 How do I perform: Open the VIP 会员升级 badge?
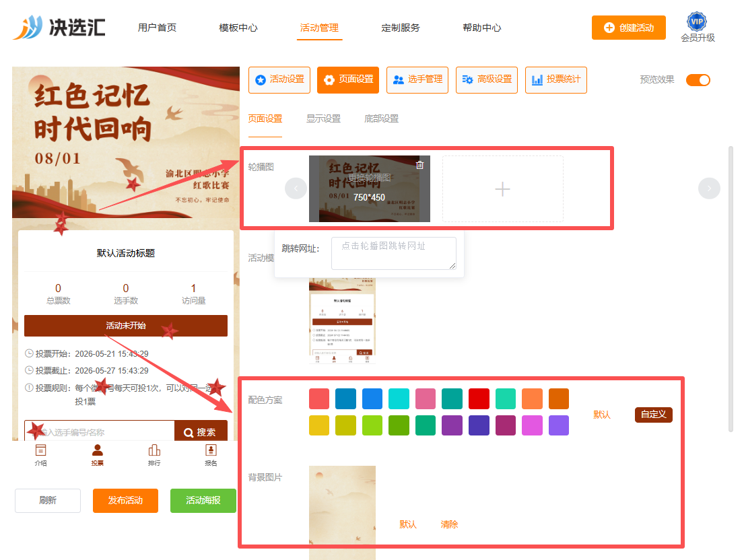pos(697,27)
